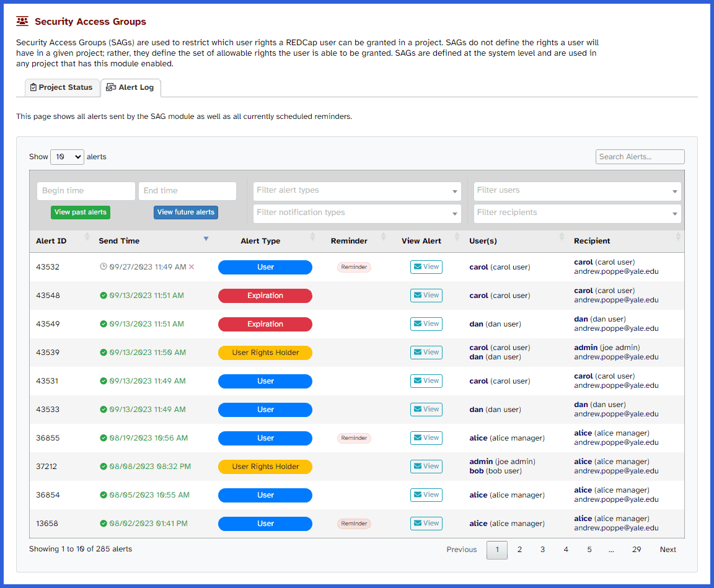Click the End time field

(x=187, y=191)
